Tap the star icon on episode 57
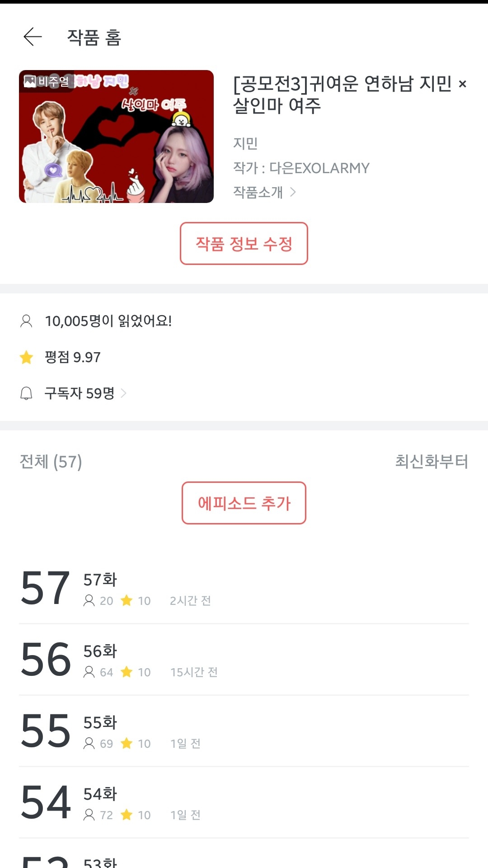The image size is (488, 868). 127,600
